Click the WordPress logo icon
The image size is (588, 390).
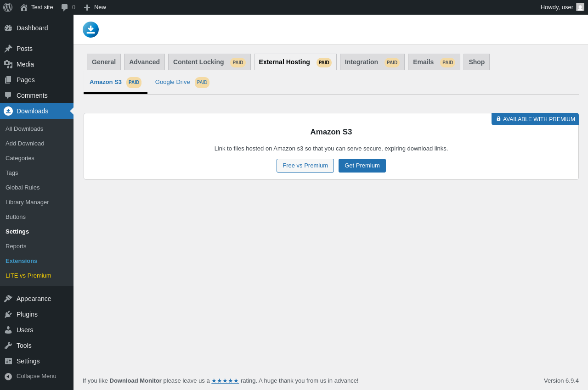tap(8, 7)
